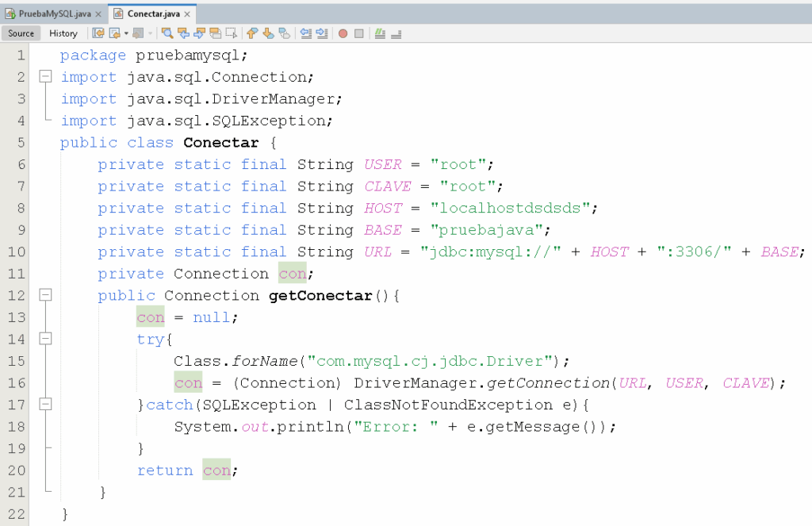Click the Last Edit Location icon
The image size is (812, 526).
[98, 33]
